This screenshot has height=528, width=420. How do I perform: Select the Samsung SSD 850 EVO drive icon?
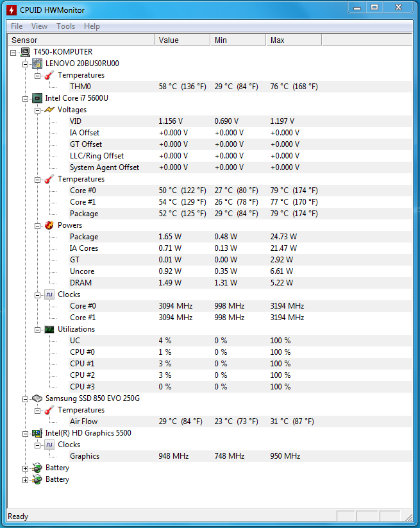[37, 398]
